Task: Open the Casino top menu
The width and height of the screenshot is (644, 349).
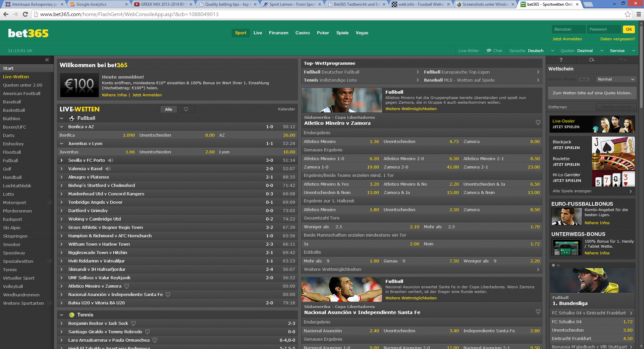Action: [x=303, y=33]
